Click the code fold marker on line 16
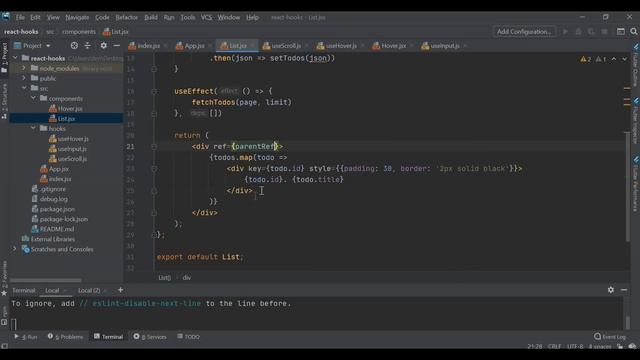This screenshot has height=360, width=640. click(x=154, y=91)
